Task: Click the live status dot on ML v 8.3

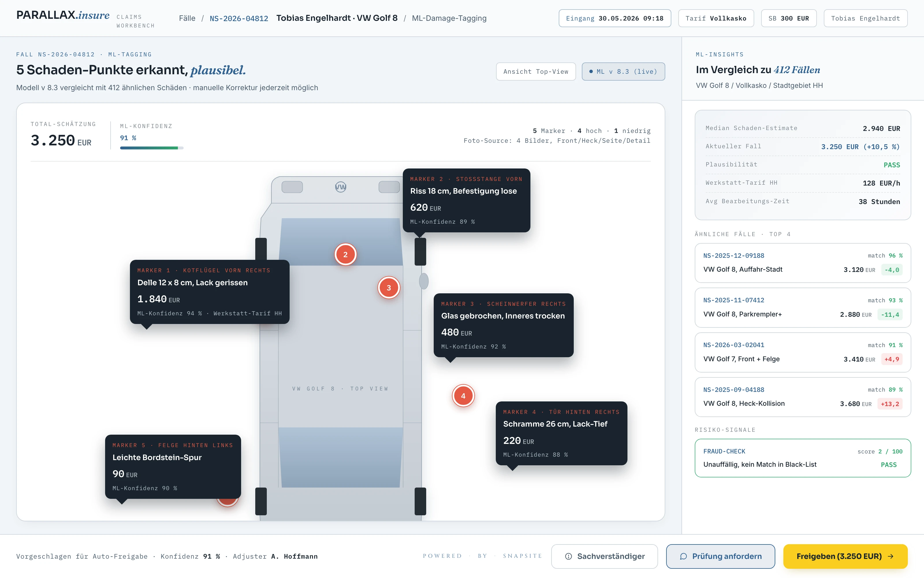Action: pyautogui.click(x=591, y=71)
